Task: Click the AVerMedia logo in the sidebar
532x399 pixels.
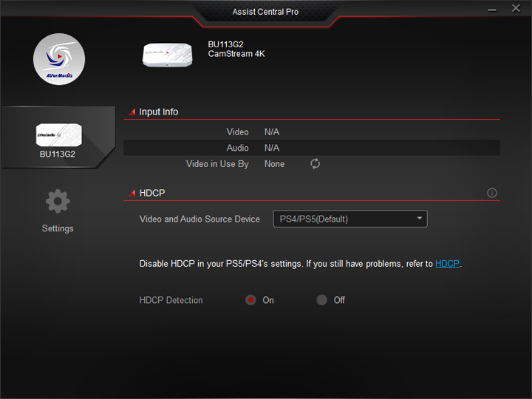Action: coord(59,59)
